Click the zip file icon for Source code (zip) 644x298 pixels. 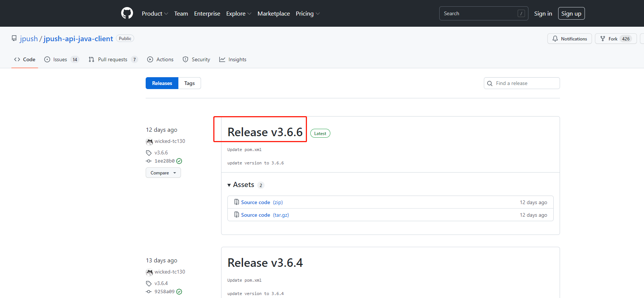click(237, 202)
